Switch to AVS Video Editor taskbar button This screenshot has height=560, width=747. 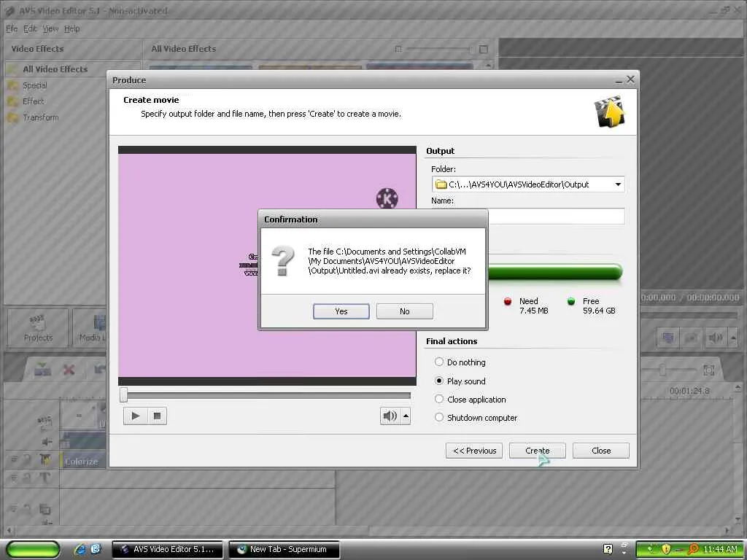click(167, 549)
